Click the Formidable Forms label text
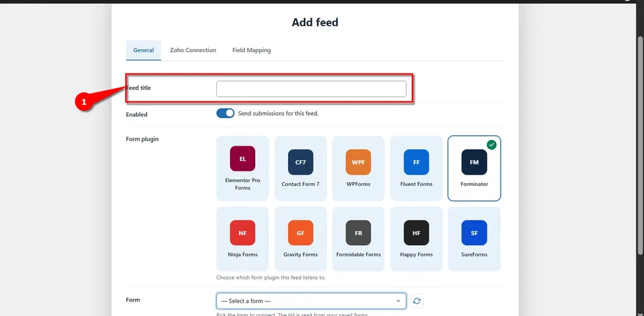 click(358, 254)
